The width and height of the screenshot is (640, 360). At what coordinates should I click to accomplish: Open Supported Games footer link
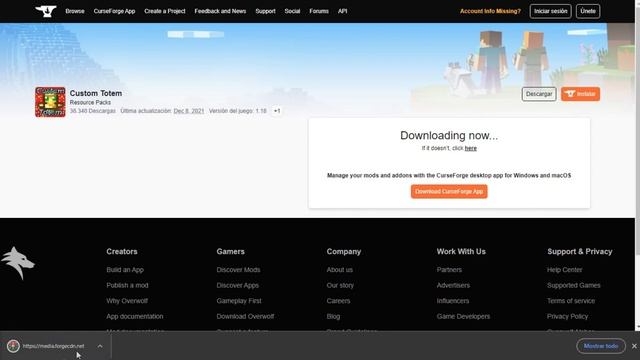(x=573, y=285)
